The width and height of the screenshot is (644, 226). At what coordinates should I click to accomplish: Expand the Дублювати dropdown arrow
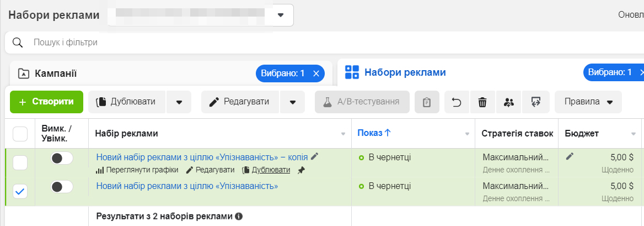tap(179, 102)
